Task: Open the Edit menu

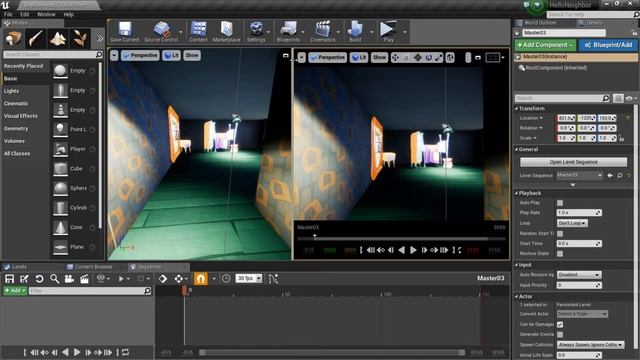Action: [x=25, y=14]
